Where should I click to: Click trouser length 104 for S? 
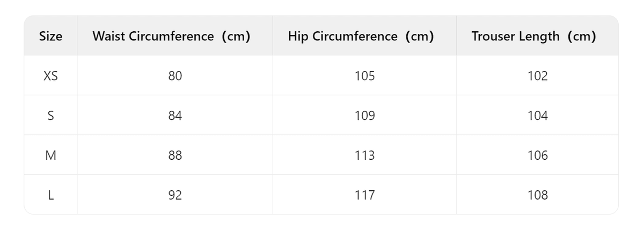coord(538,116)
